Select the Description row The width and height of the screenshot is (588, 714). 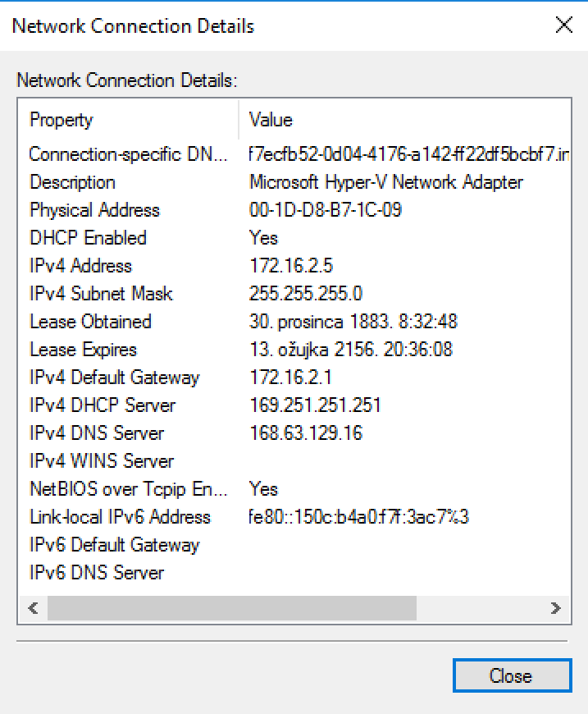[294, 182]
